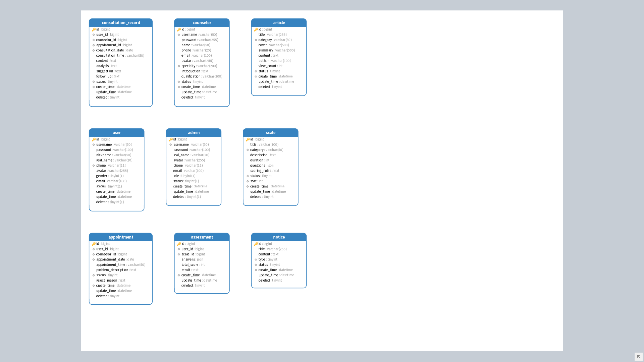Viewport: 644px width, 362px height.
Task: Click the primary key icon in admin table
Action: (x=171, y=139)
